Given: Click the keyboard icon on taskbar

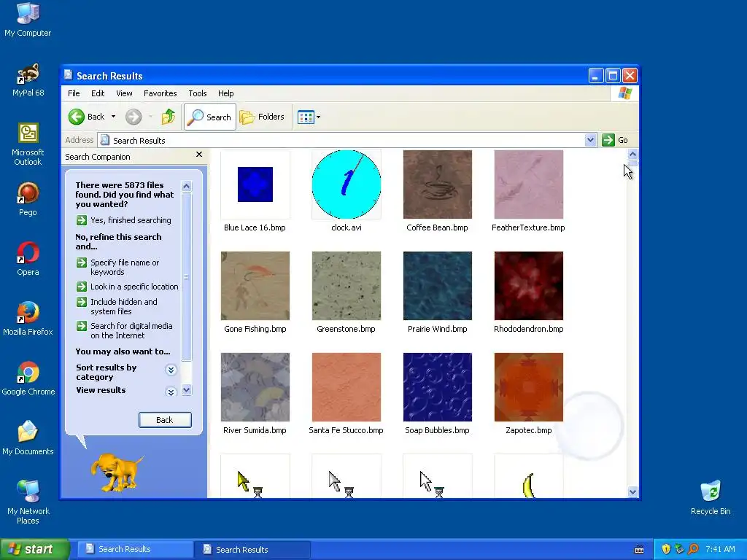Looking at the screenshot, I should click(x=639, y=550).
